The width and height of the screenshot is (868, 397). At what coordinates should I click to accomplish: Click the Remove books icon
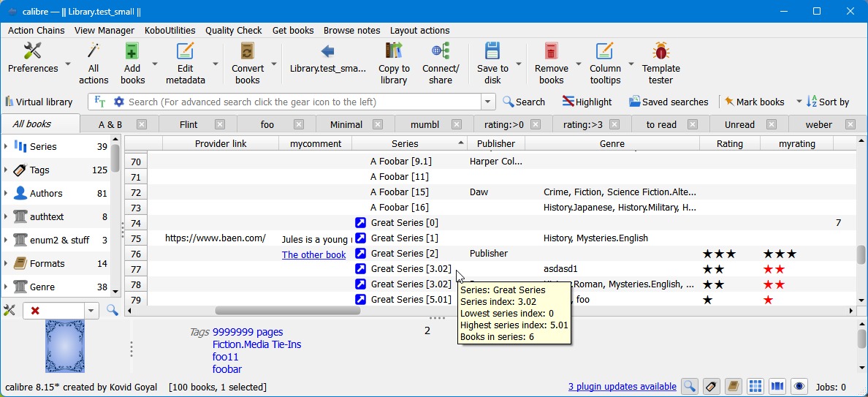(551, 51)
